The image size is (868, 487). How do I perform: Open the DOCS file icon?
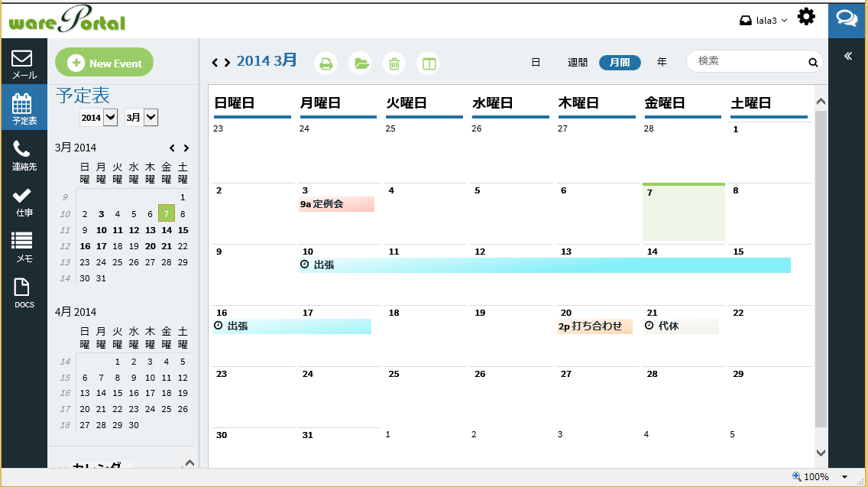coord(23,293)
